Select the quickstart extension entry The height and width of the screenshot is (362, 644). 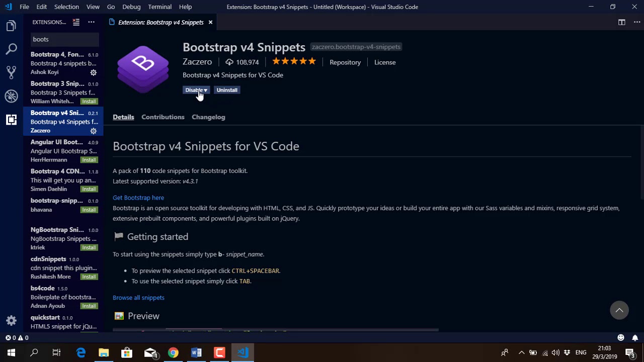coord(63,322)
